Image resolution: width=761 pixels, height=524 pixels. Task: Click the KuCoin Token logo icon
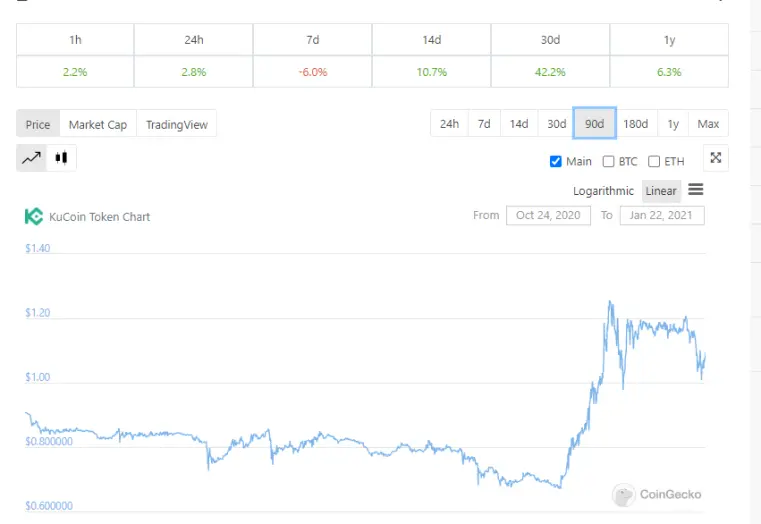[x=33, y=216]
